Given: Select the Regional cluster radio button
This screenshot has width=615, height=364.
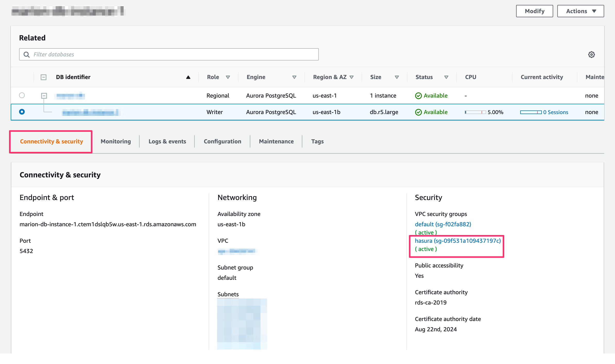Looking at the screenshot, I should coord(22,95).
